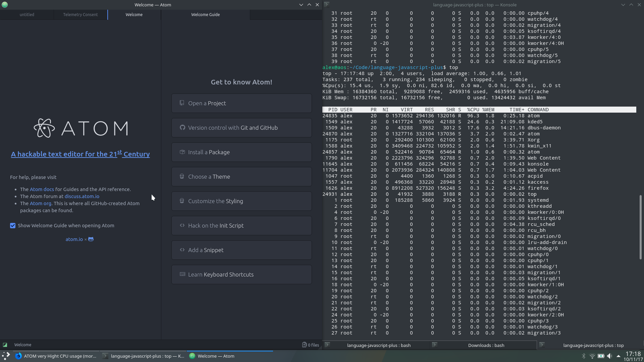This screenshot has height=362, width=644.
Task: Click the GitHub icon on the version control card
Action: (182, 127)
